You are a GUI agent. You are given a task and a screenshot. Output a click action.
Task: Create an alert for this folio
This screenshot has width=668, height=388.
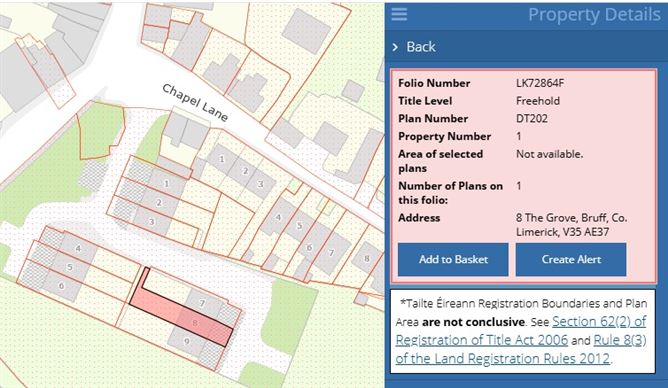[571, 259]
